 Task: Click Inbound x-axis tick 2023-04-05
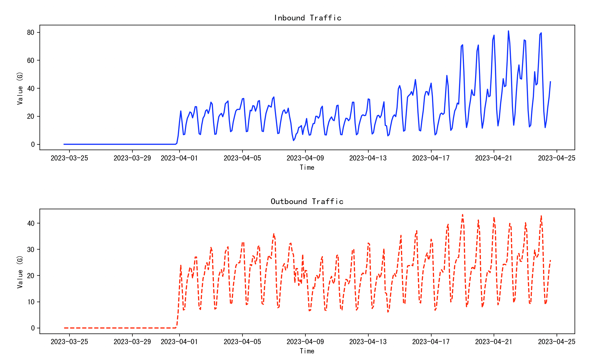click(x=242, y=158)
